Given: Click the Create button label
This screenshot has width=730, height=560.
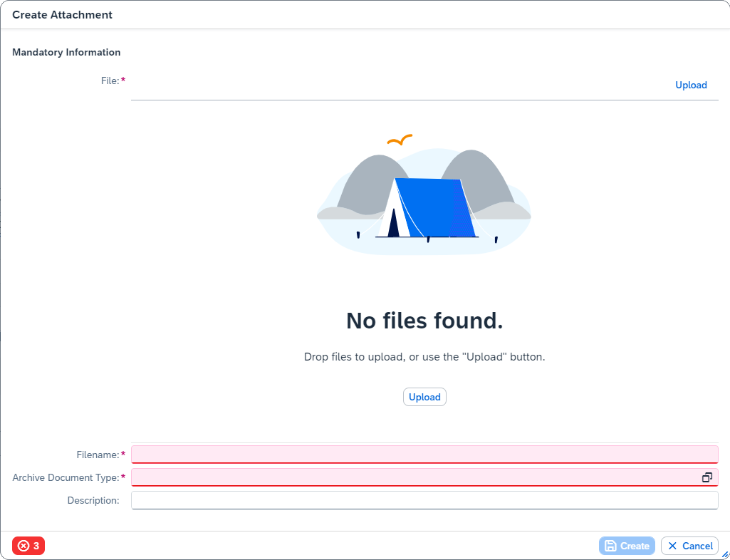Looking at the screenshot, I should (x=635, y=546).
